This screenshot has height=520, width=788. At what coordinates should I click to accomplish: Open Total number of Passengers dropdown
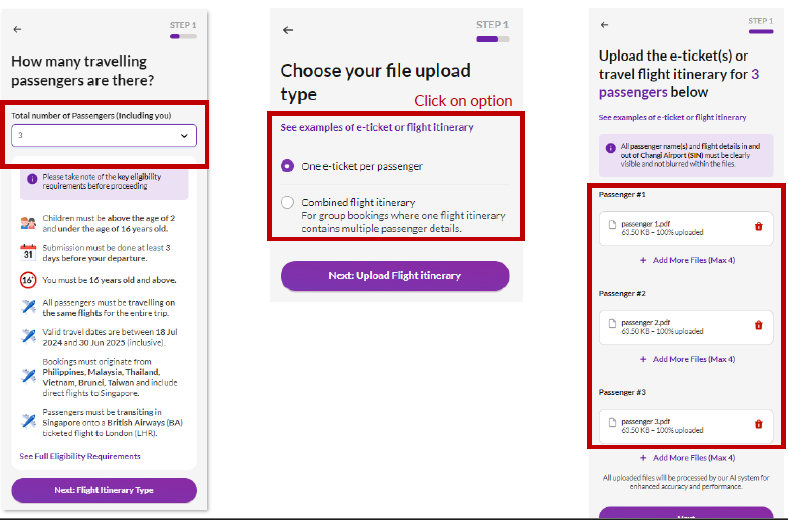click(104, 135)
